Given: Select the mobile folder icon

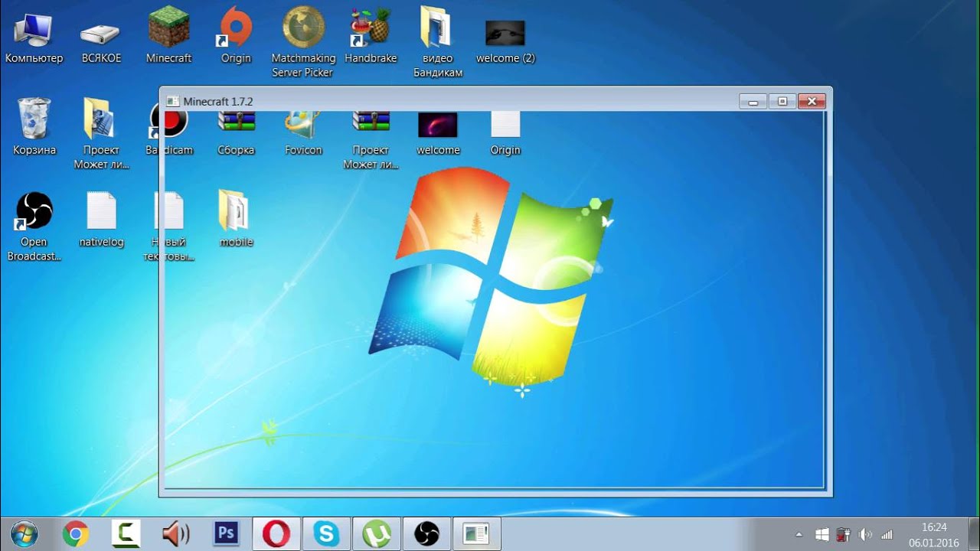Looking at the screenshot, I should (x=236, y=220).
